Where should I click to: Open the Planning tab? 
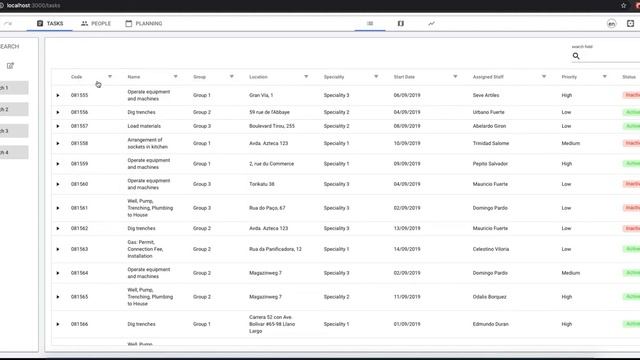coord(144,23)
